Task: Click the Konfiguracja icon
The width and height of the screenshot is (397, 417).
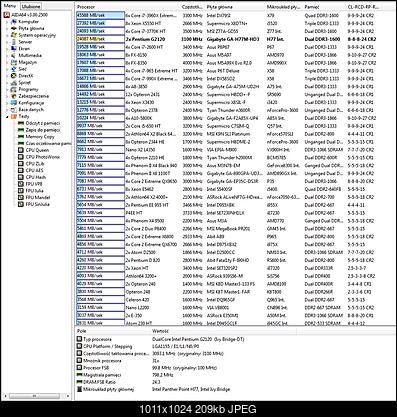Action: click(x=14, y=103)
